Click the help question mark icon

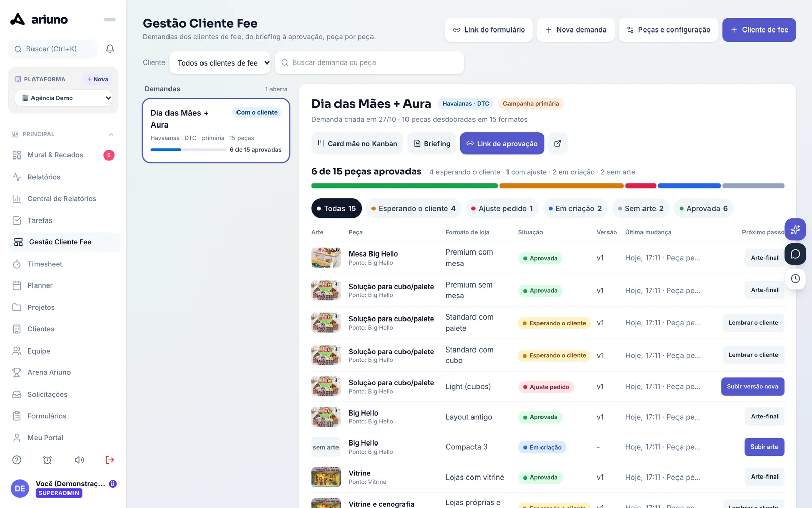click(17, 460)
